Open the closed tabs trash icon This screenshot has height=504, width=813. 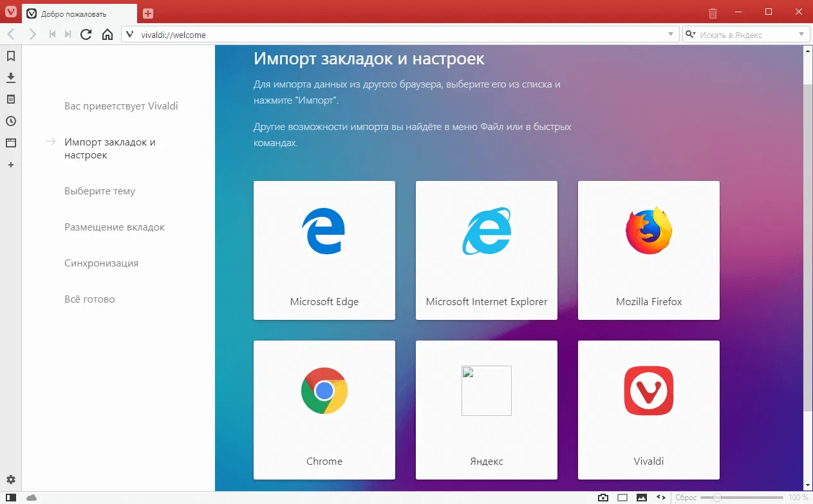click(713, 13)
